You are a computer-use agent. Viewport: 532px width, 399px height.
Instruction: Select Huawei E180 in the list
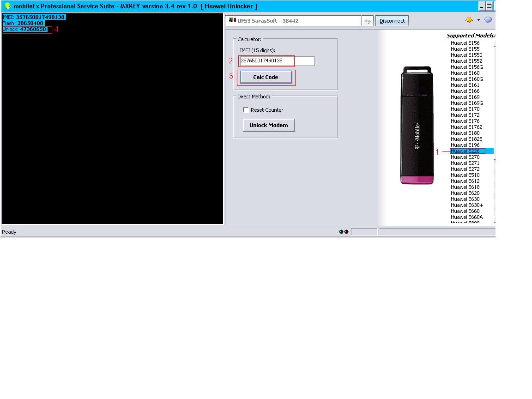tap(465, 133)
